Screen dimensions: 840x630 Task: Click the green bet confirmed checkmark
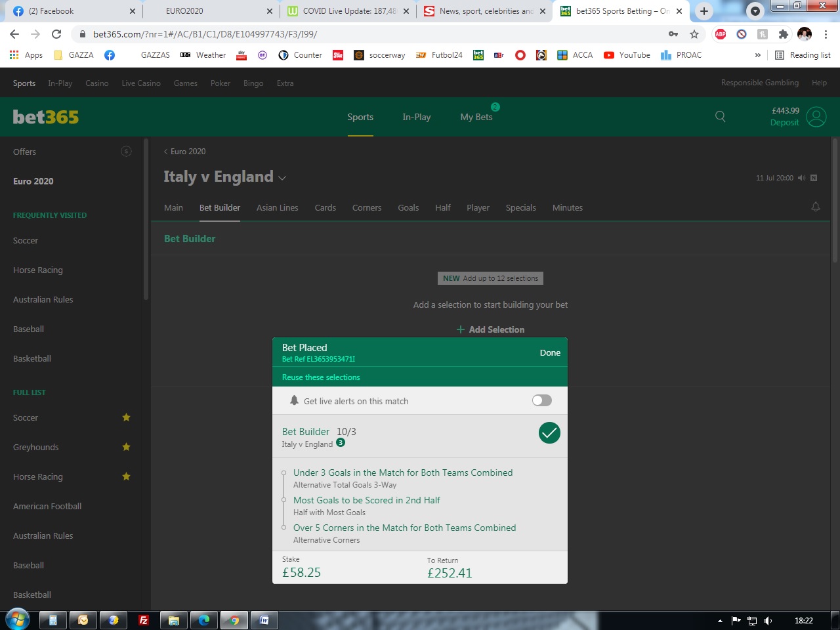coord(549,433)
